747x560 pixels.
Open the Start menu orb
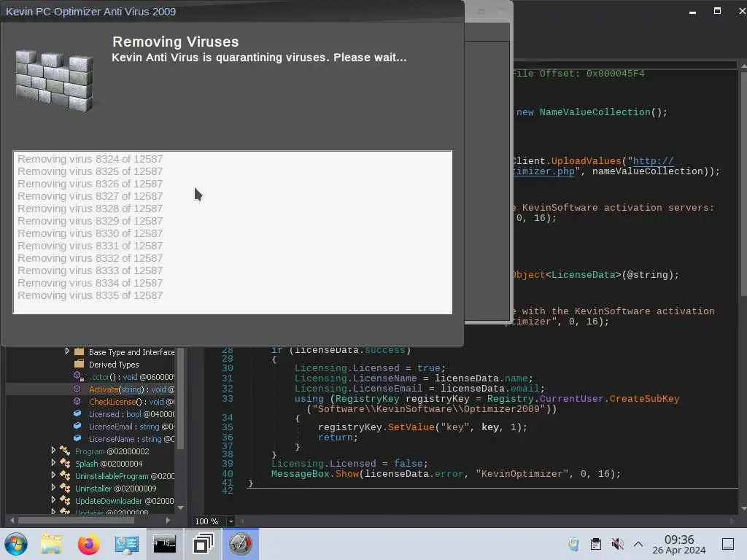point(16,544)
